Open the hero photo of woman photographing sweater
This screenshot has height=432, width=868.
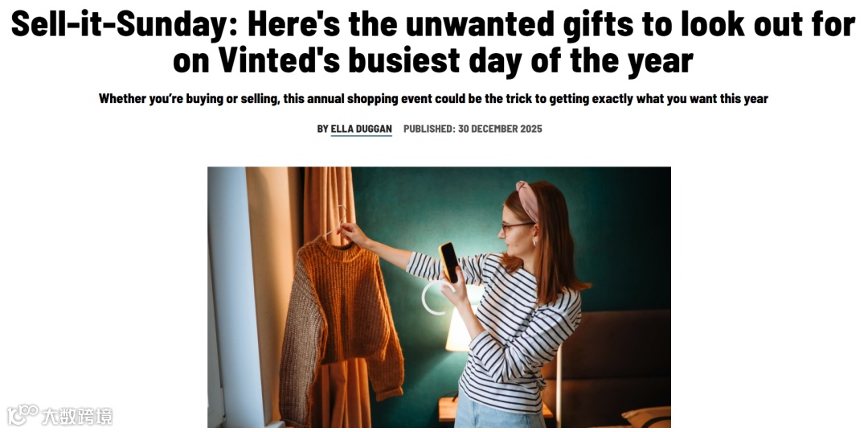(439, 297)
